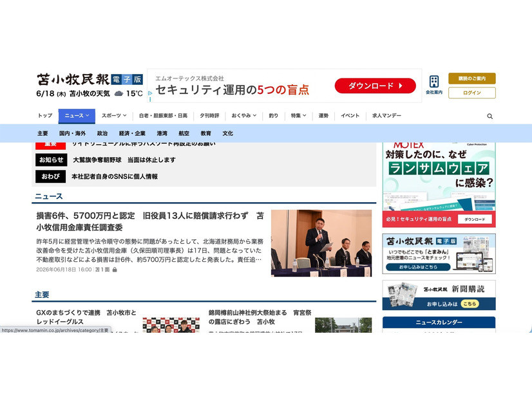Click the 購読のご案内 button

pos(472,79)
